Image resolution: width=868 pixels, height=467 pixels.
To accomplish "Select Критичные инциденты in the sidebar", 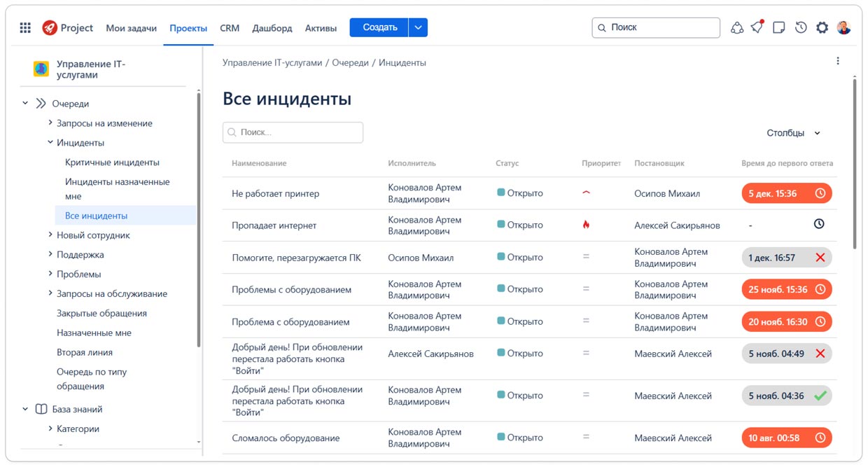I will coord(112,162).
